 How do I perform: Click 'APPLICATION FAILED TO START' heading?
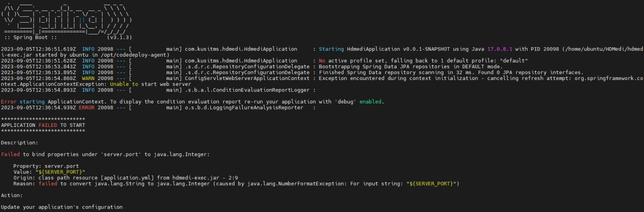43,125
